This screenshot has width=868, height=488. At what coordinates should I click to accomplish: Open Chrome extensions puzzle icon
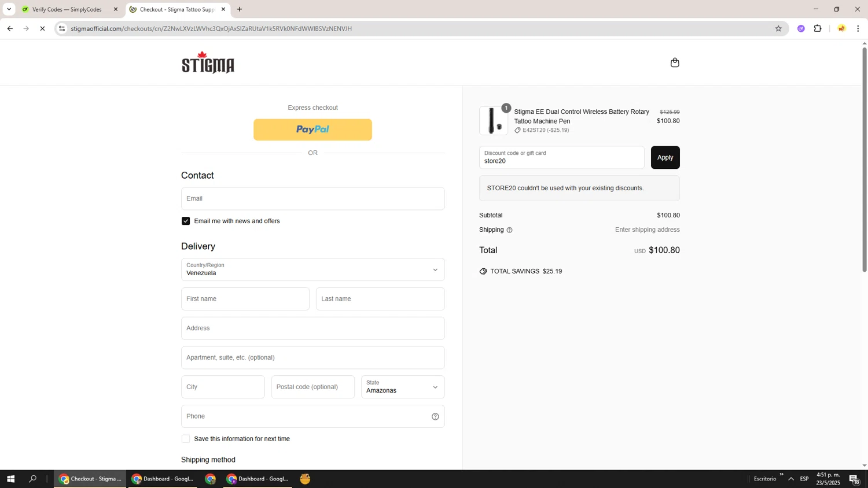[x=818, y=28]
